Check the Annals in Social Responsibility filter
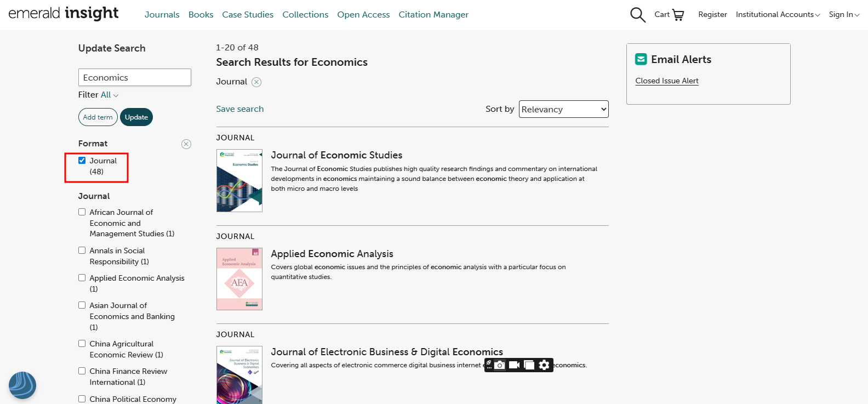This screenshot has height=404, width=868. pyautogui.click(x=82, y=251)
